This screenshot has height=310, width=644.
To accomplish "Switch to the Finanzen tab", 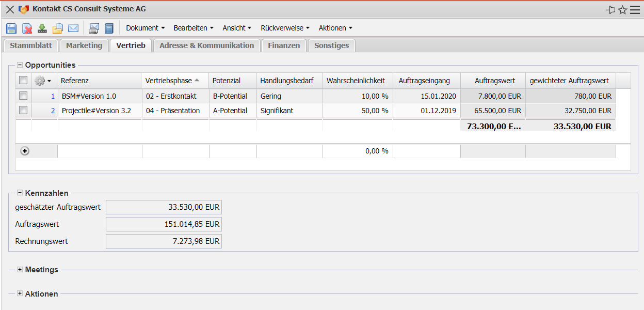I will 284,45.
